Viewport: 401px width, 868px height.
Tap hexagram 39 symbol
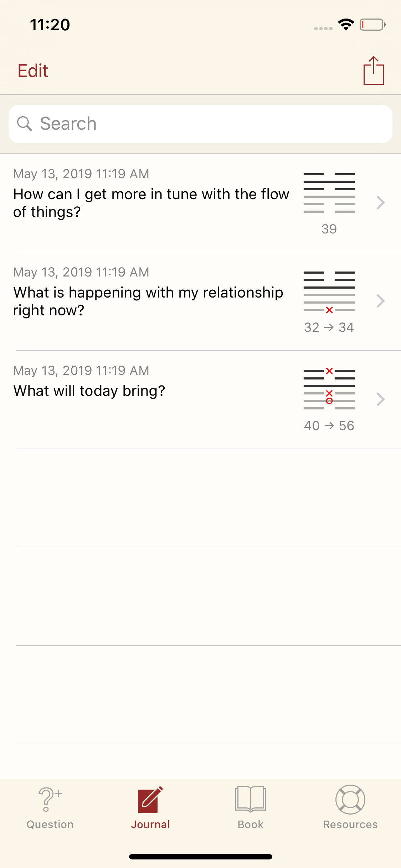tap(329, 193)
